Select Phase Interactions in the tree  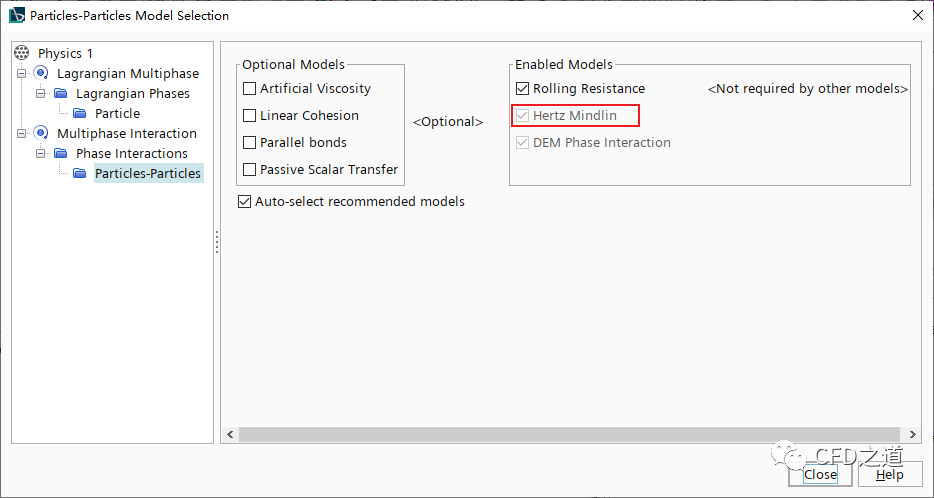click(x=132, y=153)
